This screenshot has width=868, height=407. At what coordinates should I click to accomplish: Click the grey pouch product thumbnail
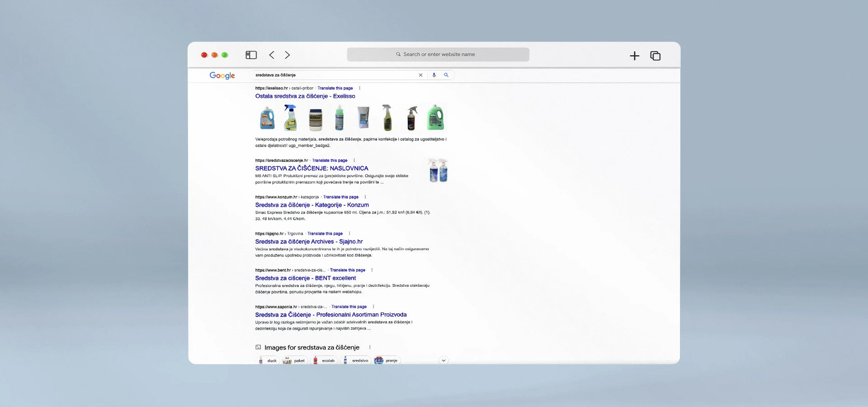[363, 118]
